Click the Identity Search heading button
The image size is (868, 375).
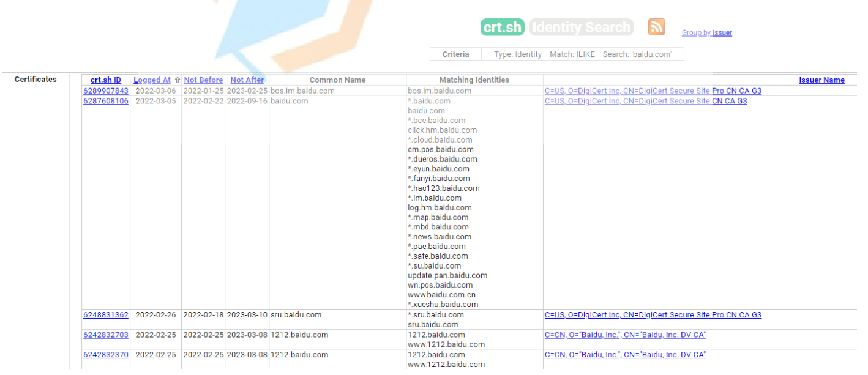581,28
